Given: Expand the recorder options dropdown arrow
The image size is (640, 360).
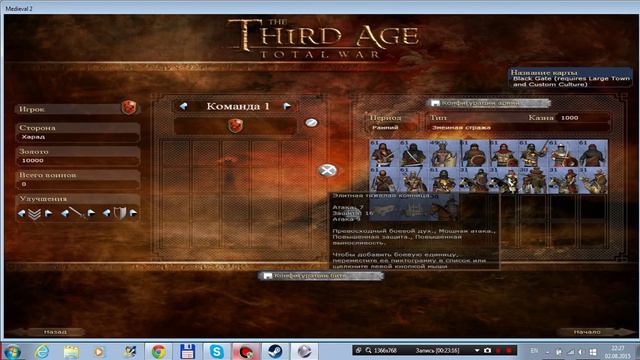Looking at the screenshot, I should click(x=477, y=351).
